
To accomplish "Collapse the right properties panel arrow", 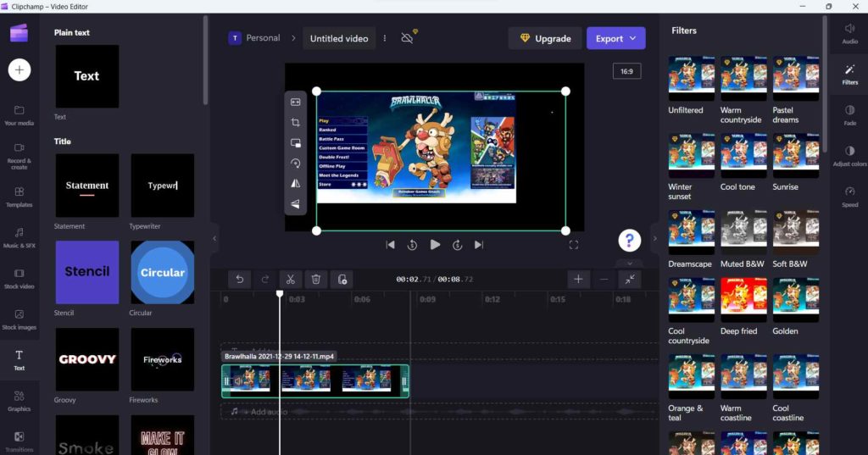I will (655, 239).
